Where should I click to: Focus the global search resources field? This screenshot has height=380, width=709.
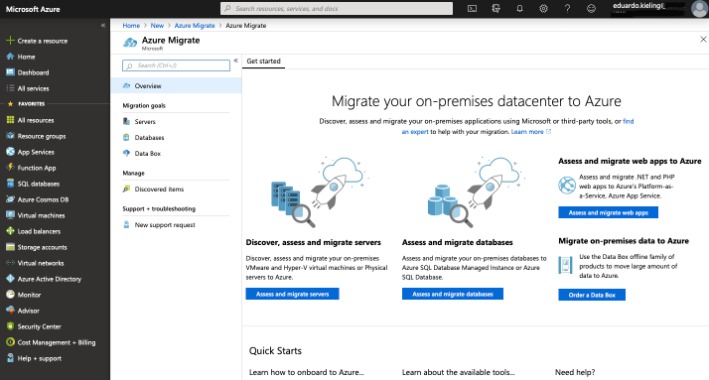click(x=336, y=8)
